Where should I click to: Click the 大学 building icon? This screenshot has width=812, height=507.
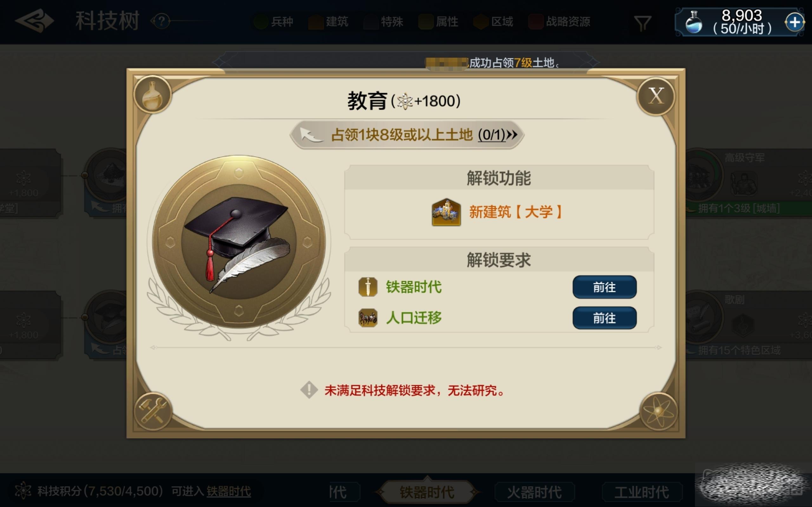(x=446, y=212)
